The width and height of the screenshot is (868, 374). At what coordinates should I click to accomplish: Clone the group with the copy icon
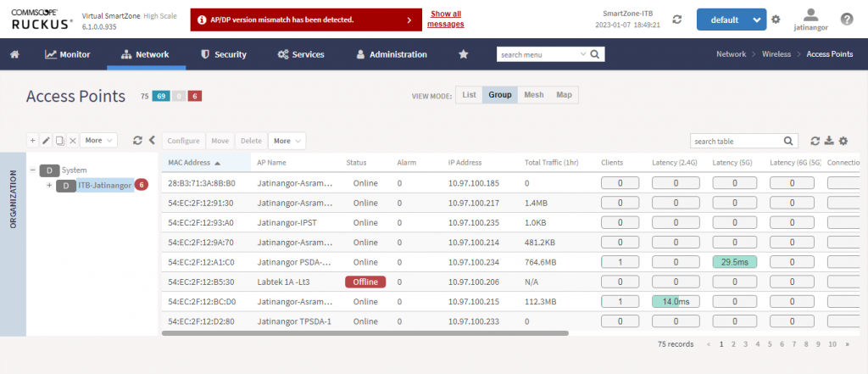59,140
